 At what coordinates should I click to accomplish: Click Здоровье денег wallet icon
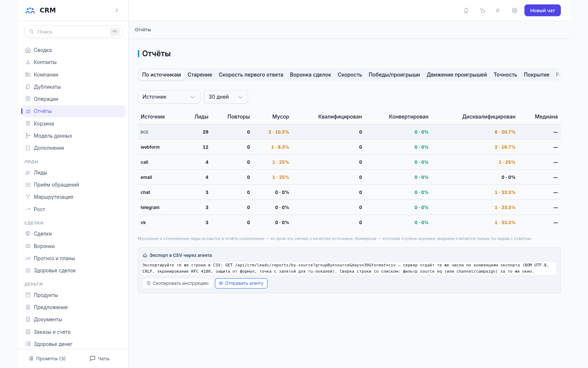(28, 344)
